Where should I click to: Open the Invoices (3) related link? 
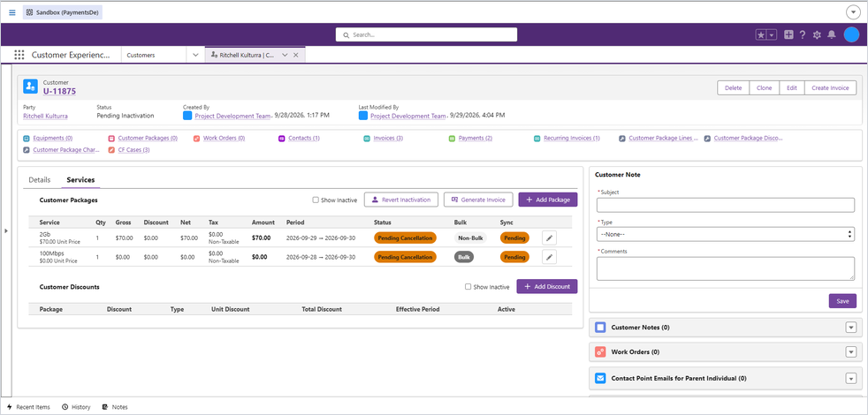[388, 139]
